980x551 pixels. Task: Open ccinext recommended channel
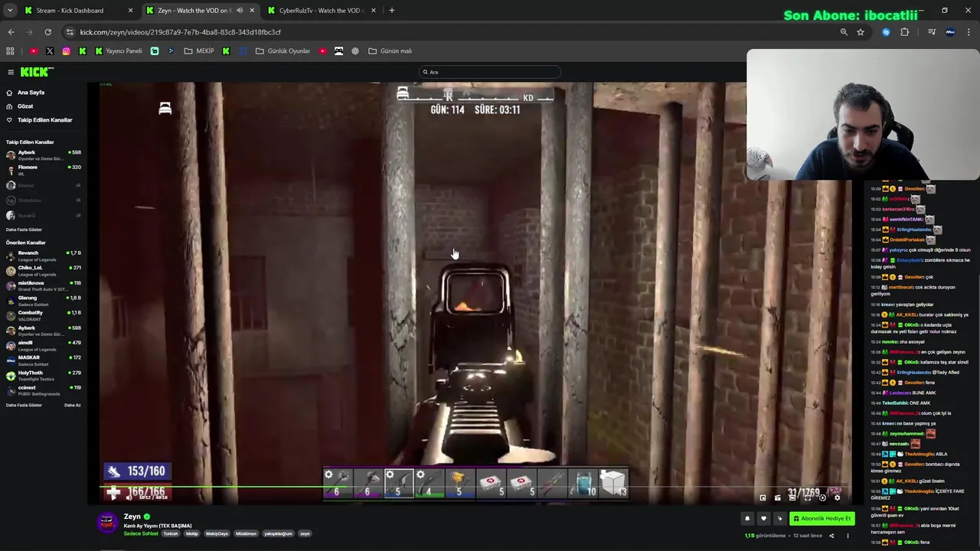pyautogui.click(x=44, y=390)
